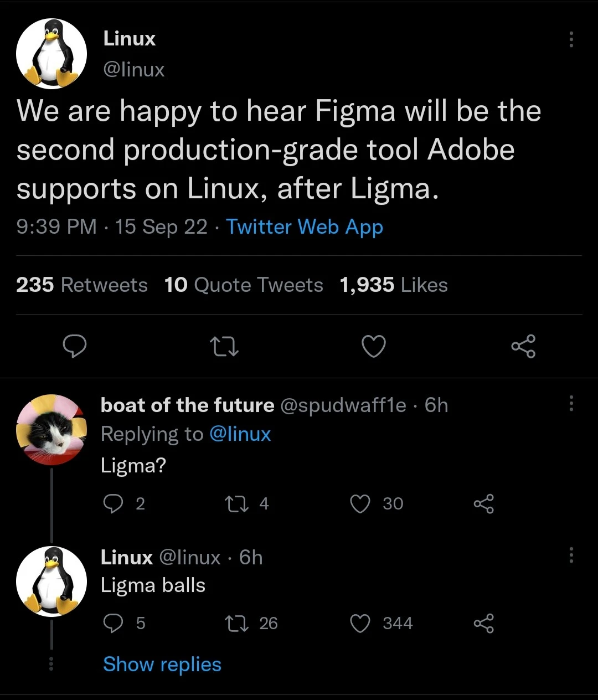
Task: Like the "Ligma balls" tweet
Action: (x=360, y=624)
